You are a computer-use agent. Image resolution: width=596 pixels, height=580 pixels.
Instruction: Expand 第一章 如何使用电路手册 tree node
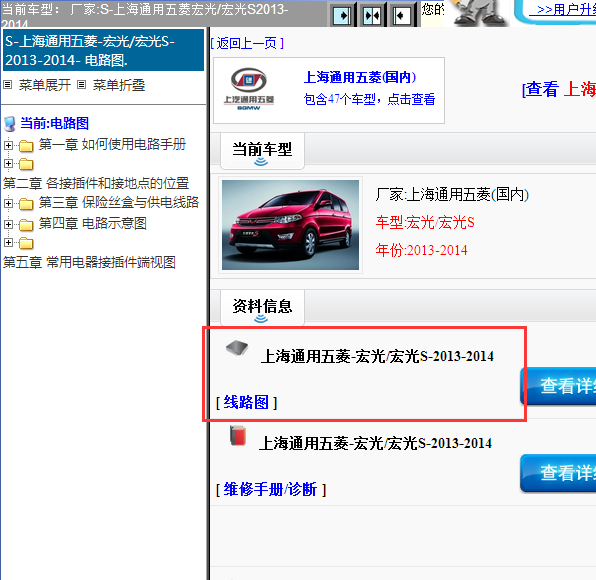8,145
